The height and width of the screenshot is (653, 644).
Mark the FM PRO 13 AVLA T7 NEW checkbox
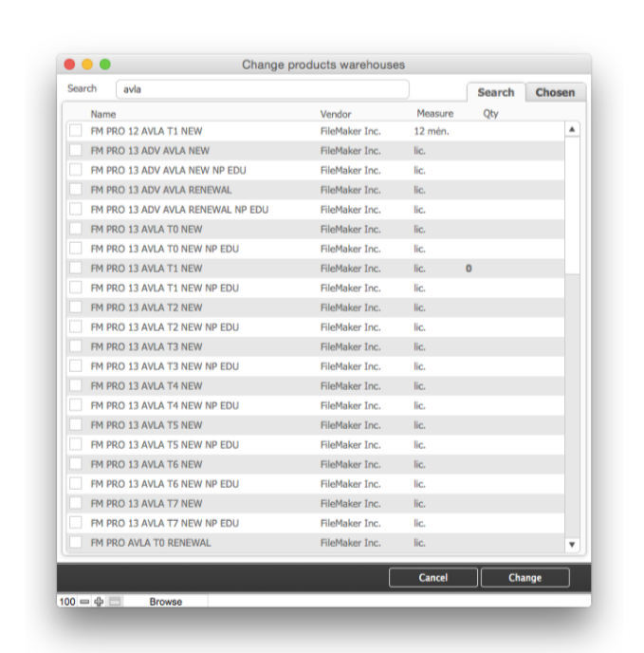75,504
